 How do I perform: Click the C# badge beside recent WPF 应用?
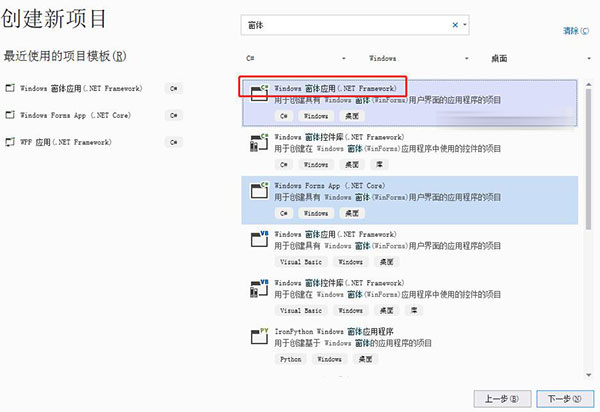(174, 142)
